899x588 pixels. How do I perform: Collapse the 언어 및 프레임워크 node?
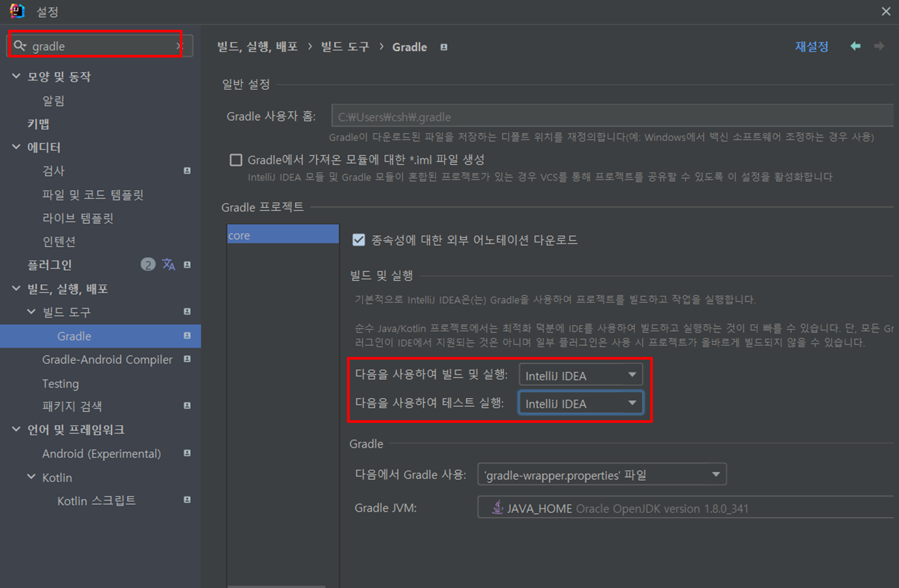tap(16, 429)
